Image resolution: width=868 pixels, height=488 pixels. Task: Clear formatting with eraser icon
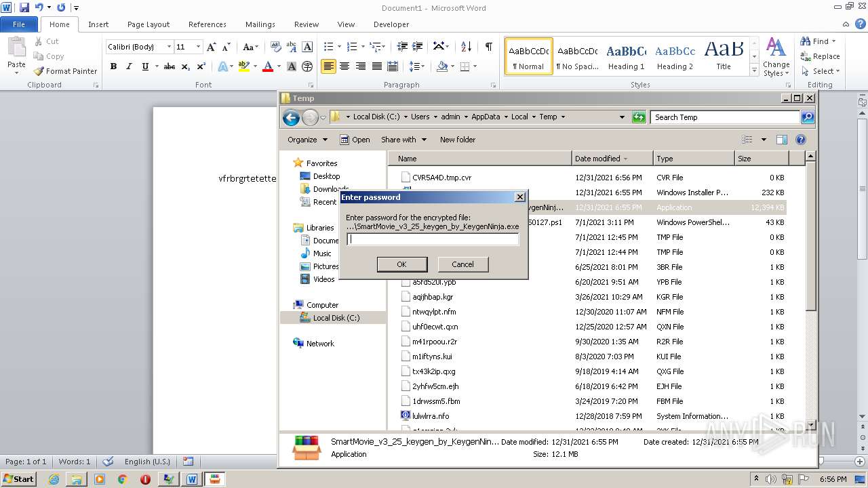coord(276,47)
